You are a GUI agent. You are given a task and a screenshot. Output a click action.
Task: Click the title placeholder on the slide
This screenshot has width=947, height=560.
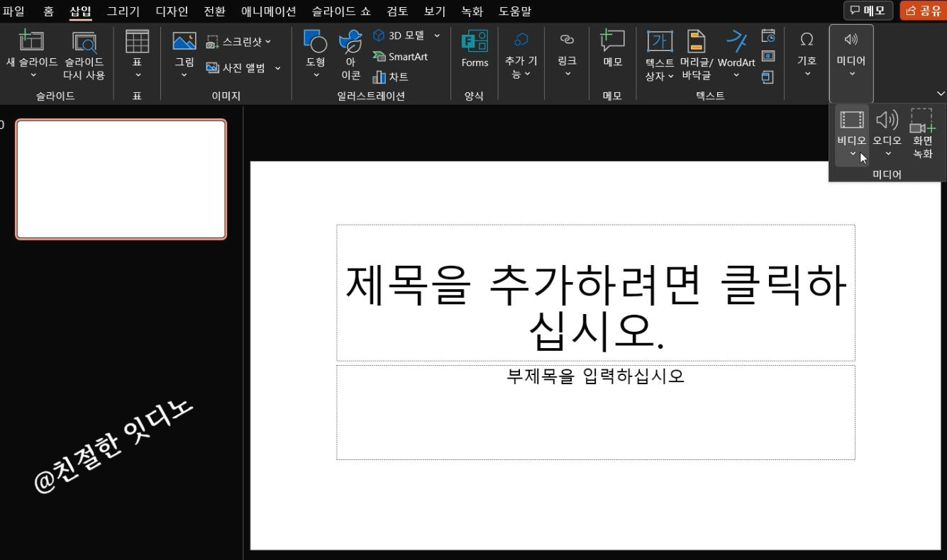tap(596, 293)
